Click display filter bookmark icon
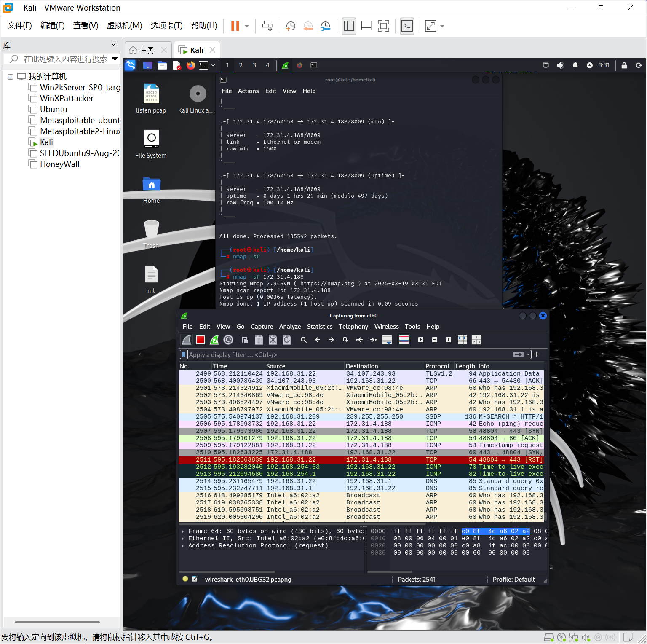Image resolution: width=647 pixels, height=644 pixels. coord(184,354)
